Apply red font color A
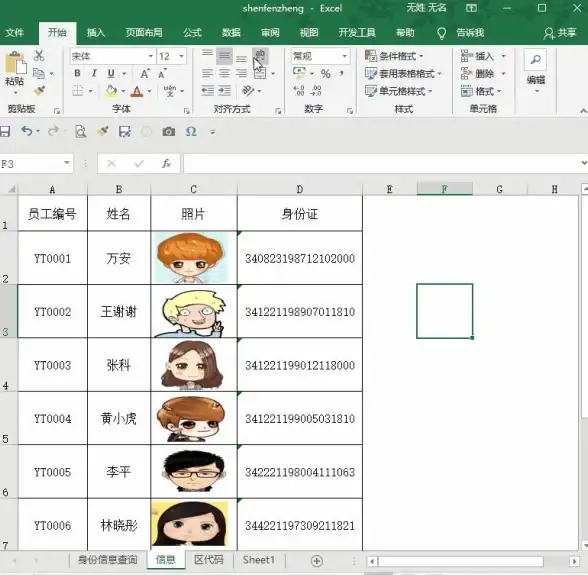This screenshot has width=588, height=575. pyautogui.click(x=137, y=91)
